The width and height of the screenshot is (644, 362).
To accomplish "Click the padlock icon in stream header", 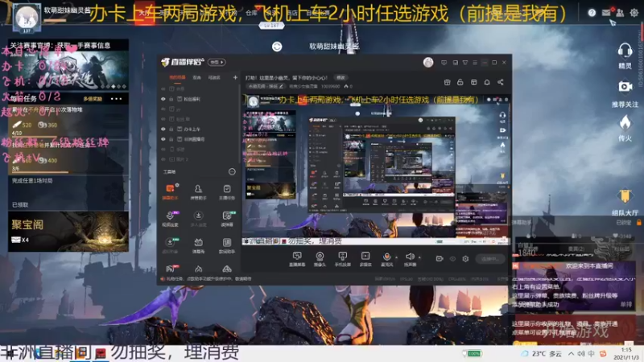I will (460, 82).
